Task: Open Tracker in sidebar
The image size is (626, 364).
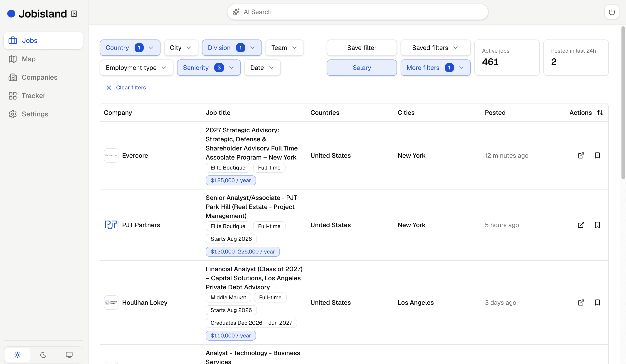Action: (x=43, y=96)
